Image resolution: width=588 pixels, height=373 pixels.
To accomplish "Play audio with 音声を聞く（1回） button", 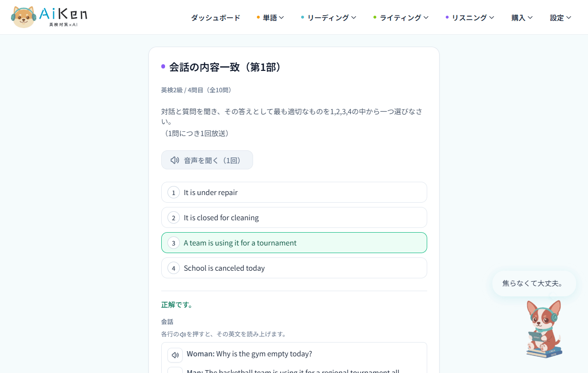I will tap(207, 160).
